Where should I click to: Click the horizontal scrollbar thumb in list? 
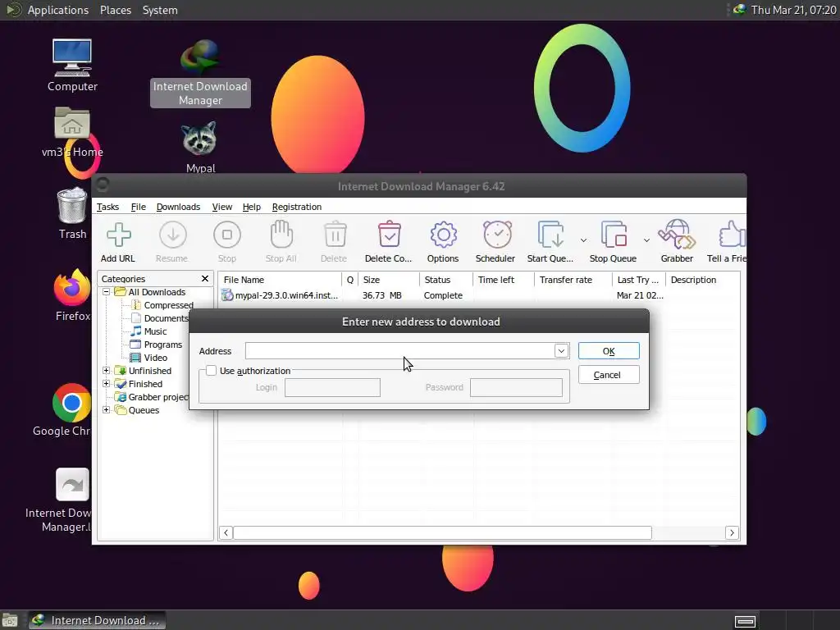[x=442, y=532]
